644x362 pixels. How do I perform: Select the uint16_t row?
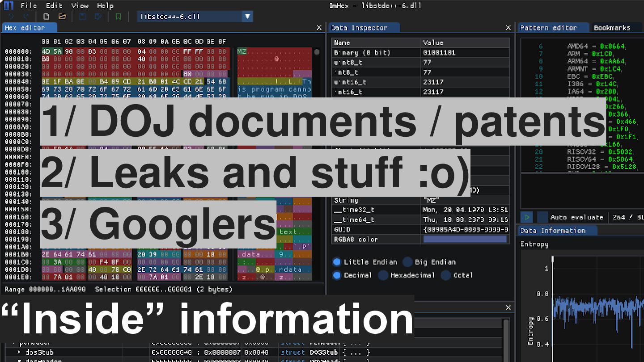pos(421,82)
